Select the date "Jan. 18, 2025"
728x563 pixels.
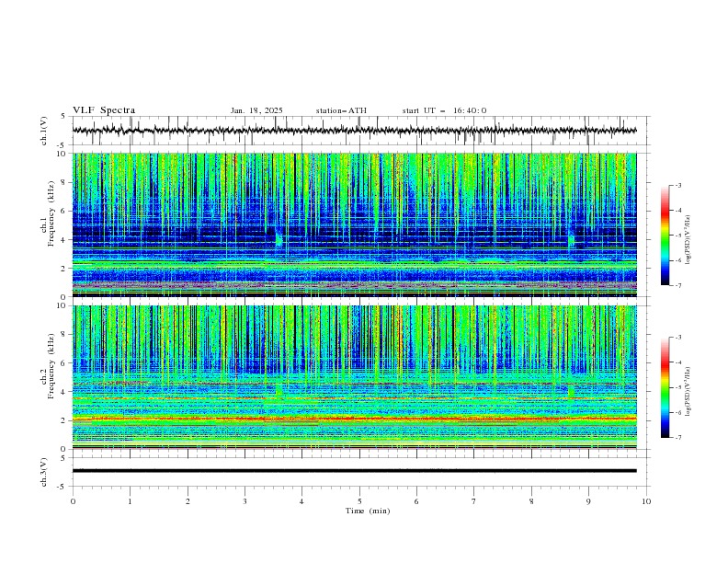[x=256, y=110]
